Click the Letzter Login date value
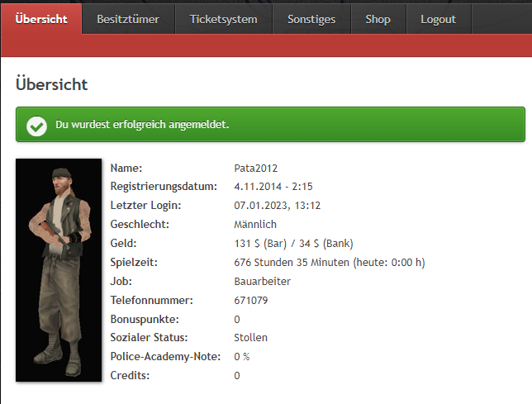 pyautogui.click(x=278, y=205)
